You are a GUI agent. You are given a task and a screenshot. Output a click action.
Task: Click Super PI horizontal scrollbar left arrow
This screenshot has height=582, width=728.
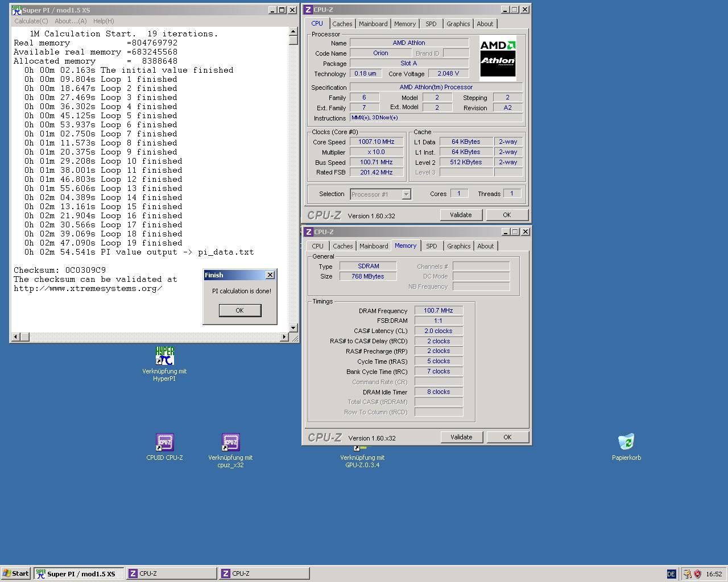(x=16, y=337)
